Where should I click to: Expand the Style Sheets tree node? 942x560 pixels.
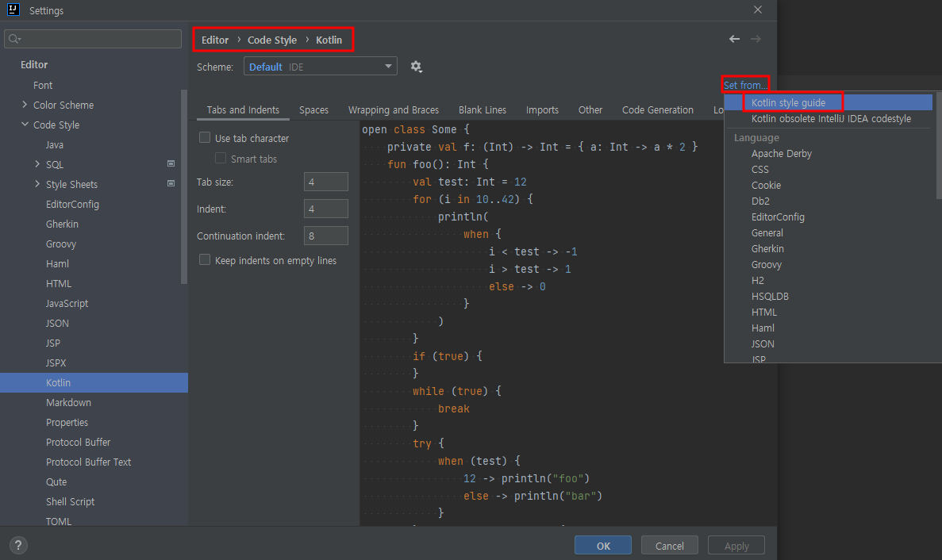point(37,184)
